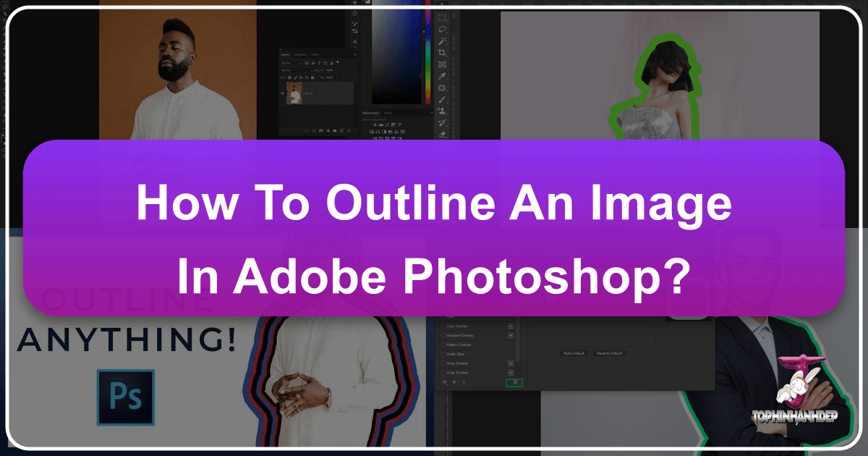Select the Rectangular Marquee tool

[443, 17]
